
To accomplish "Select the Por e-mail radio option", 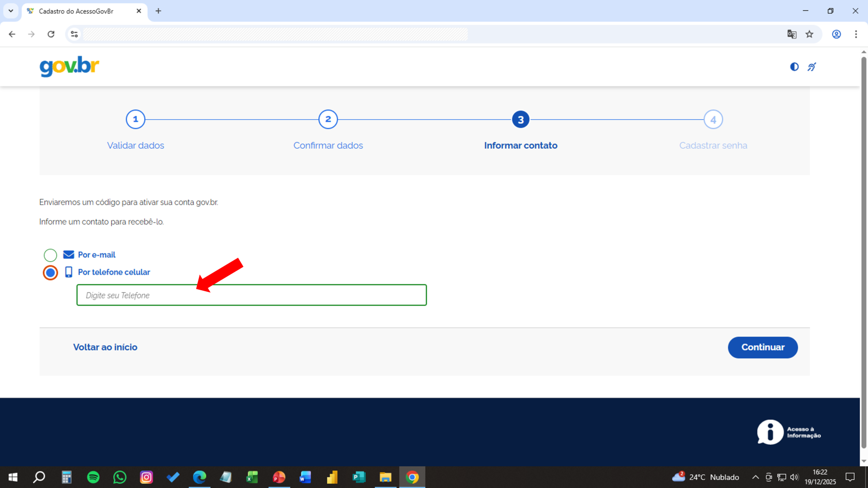I will coord(50,255).
